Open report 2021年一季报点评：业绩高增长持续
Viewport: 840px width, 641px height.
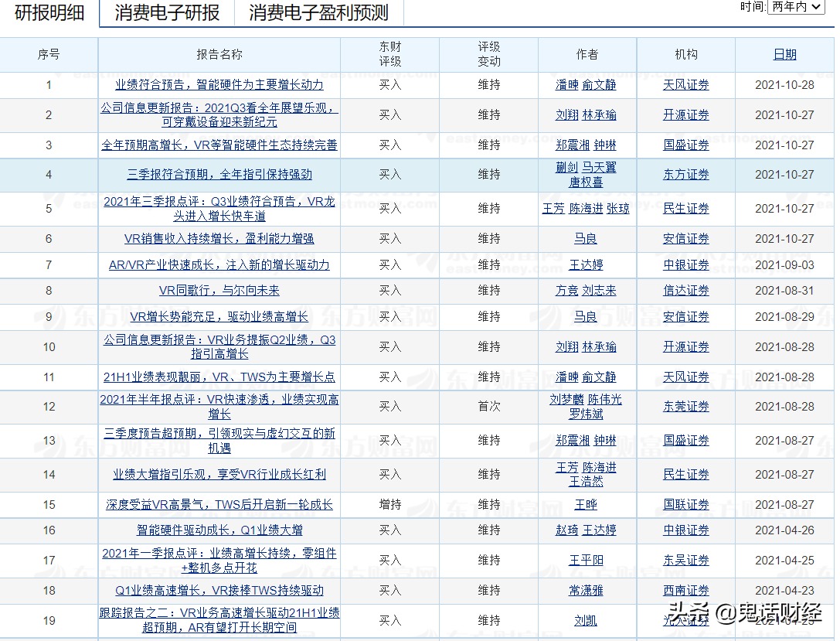tap(219, 560)
